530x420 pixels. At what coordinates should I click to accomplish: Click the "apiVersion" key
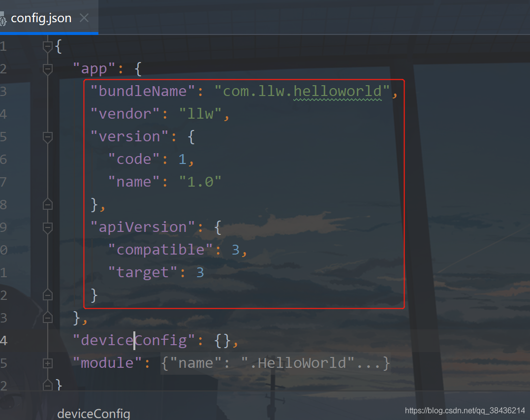[143, 227]
